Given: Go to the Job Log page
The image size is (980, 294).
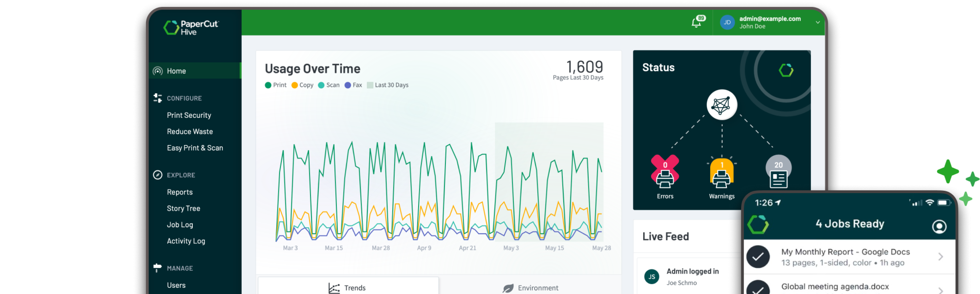Looking at the screenshot, I should pyautogui.click(x=180, y=225).
